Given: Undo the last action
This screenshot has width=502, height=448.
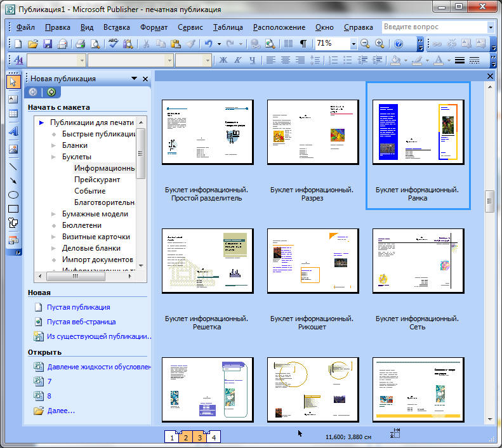Looking at the screenshot, I should click(208, 44).
